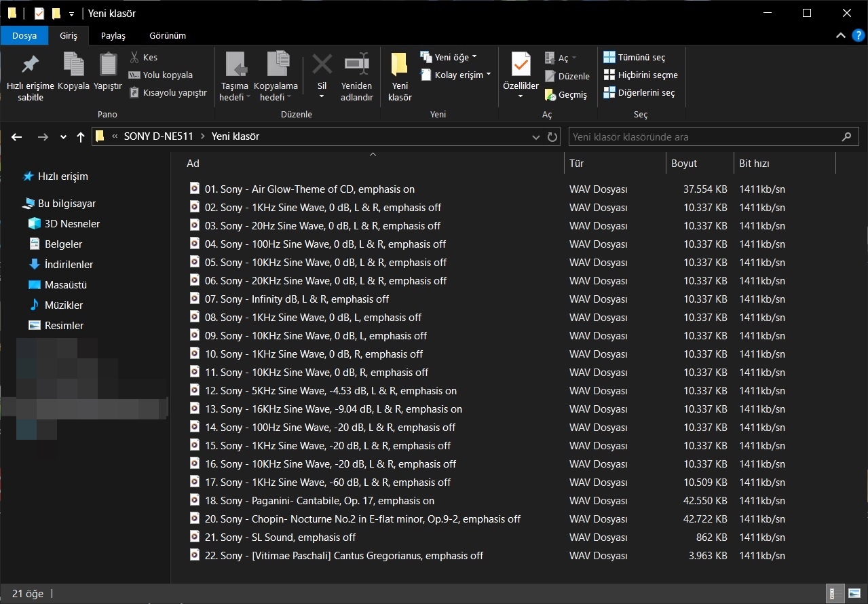Rename item with Yeniden adlandır

click(x=357, y=77)
